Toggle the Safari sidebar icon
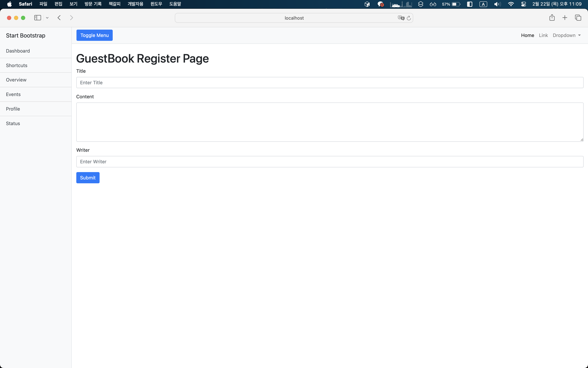Screen dimensions: 588x368 pyautogui.click(x=38, y=18)
